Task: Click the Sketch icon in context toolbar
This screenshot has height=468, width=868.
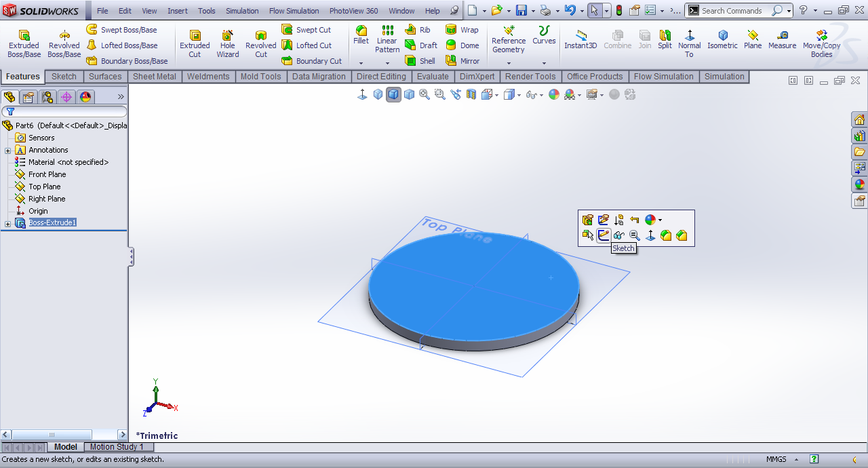Action: 604,235
